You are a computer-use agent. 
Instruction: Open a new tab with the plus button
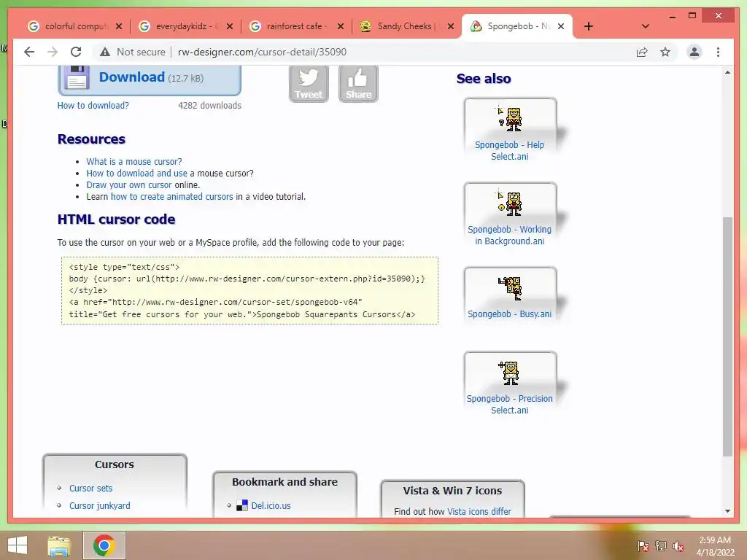click(589, 26)
